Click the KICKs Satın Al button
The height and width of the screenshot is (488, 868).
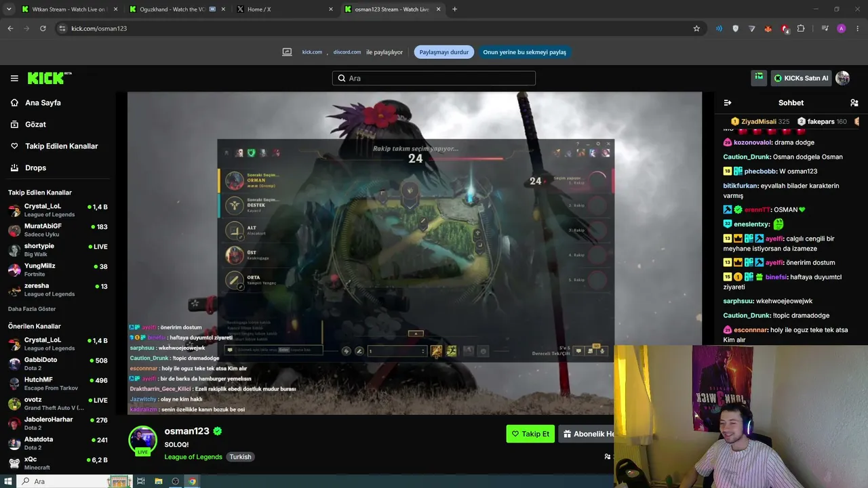[x=801, y=78]
